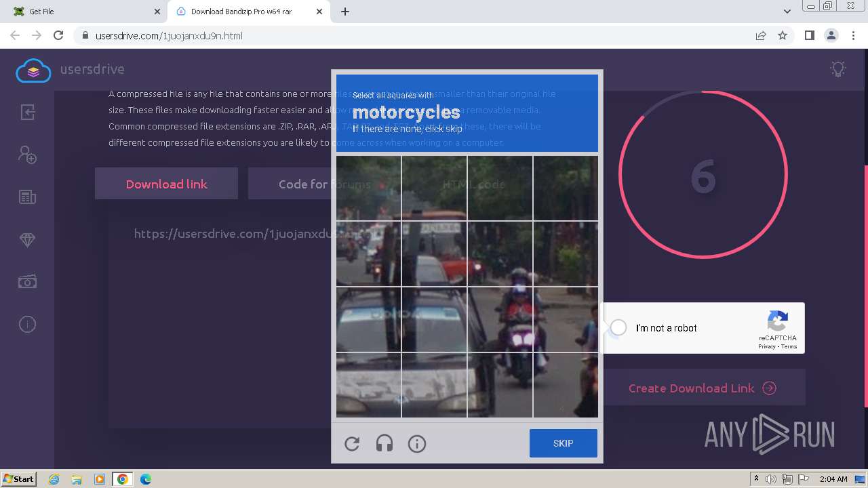The height and width of the screenshot is (488, 868).
Task: Select captcha tile with the motorcycle front wheel
Action: click(x=500, y=385)
